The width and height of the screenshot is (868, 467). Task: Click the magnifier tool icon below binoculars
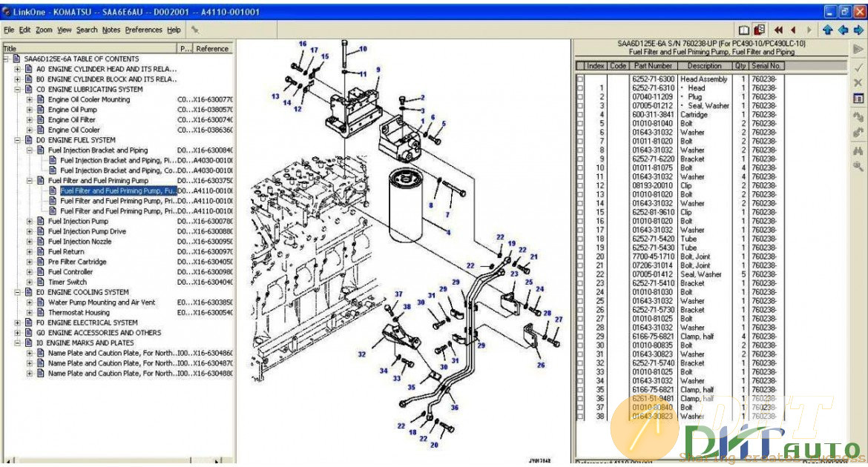(858, 165)
